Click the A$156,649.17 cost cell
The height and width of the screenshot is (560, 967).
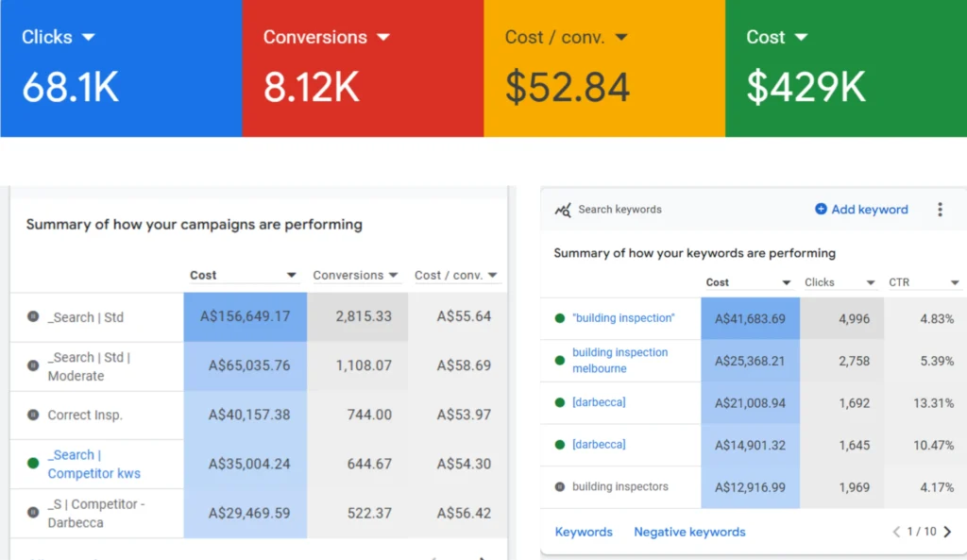[245, 316]
